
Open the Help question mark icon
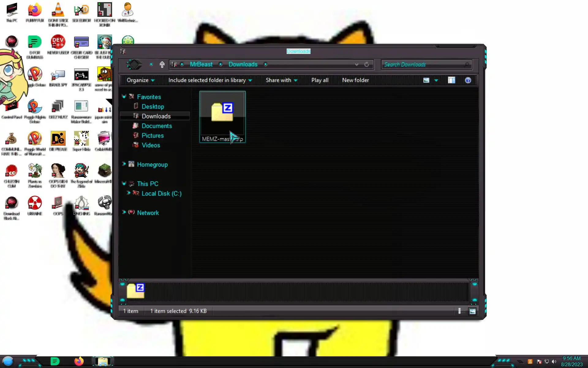[x=468, y=80]
